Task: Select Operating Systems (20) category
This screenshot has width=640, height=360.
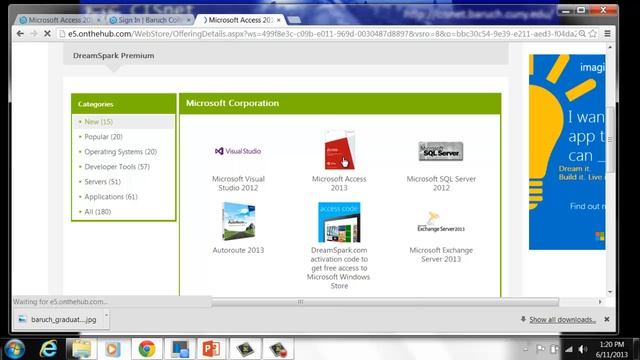Action: point(120,152)
